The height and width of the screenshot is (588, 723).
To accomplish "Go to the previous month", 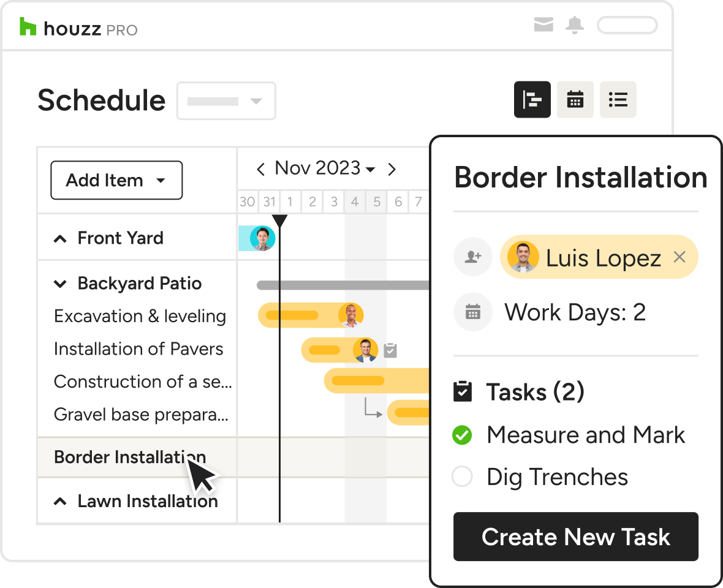I will 261,169.
